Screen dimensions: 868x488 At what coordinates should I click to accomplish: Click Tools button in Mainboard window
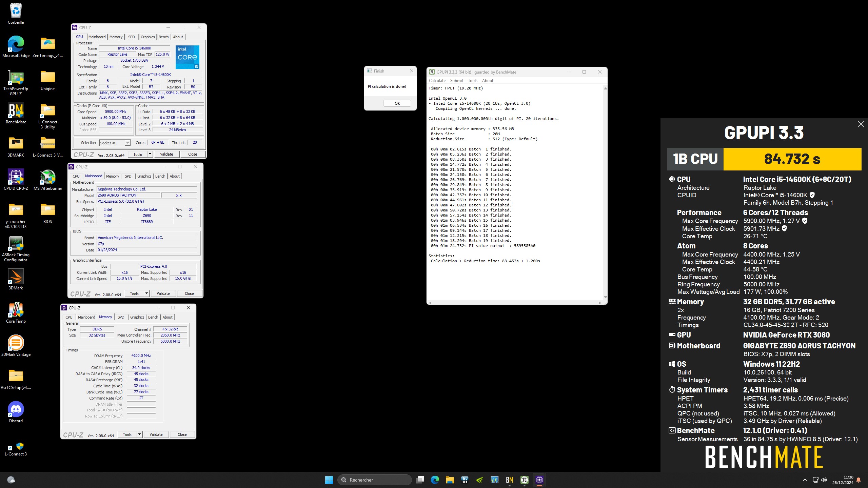tap(134, 293)
